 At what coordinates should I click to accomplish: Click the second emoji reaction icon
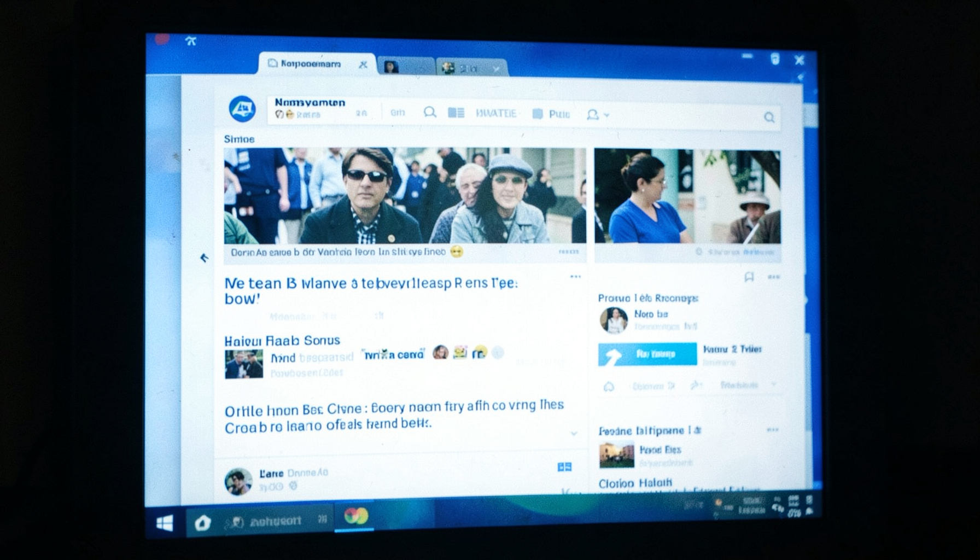pos(460,353)
